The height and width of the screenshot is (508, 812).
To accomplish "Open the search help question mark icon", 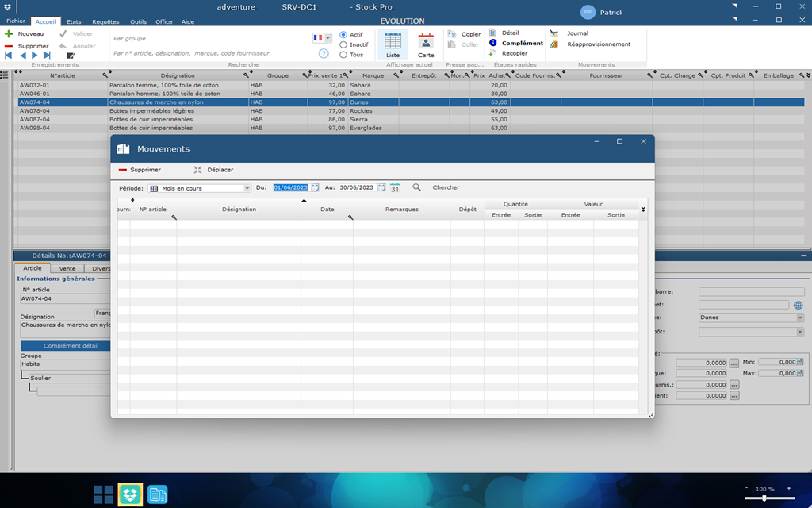I will coord(324,53).
